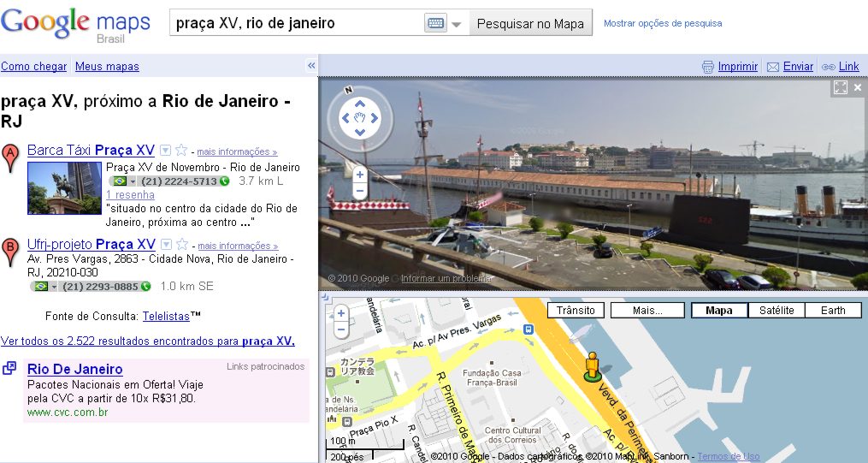Open dropdown arrow next to Ufrj-projeto
The image size is (868, 463).
tap(166, 244)
